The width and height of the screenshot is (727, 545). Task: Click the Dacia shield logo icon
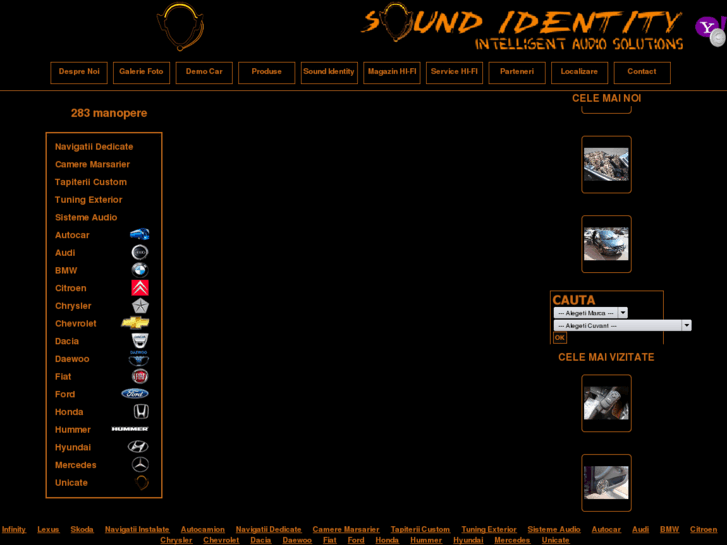coord(140,341)
